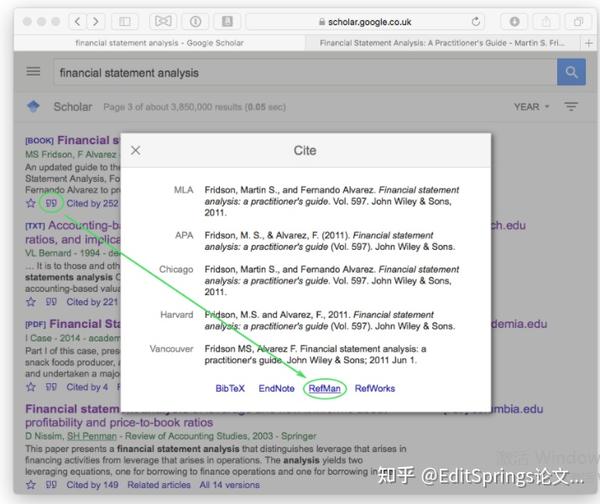Click the BibTeX export link
The image size is (600, 504).
click(230, 388)
